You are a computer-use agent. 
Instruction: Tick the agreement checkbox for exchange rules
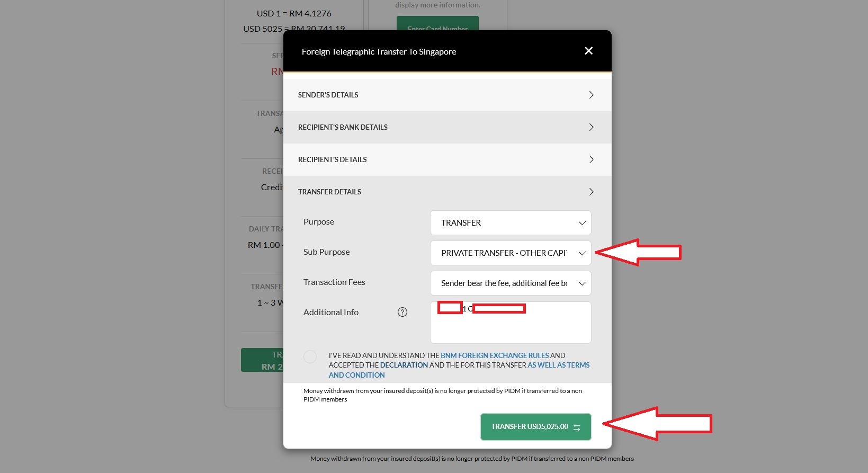point(310,356)
